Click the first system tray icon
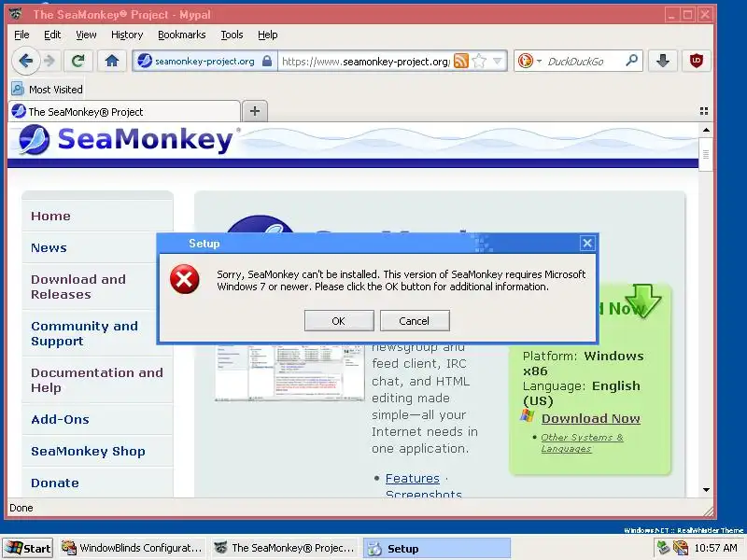 coord(663,548)
